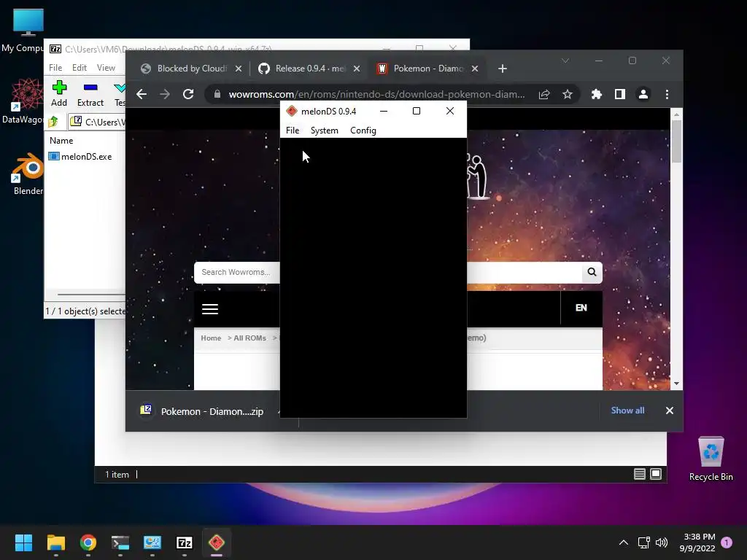Click Show all downloads

(x=627, y=411)
